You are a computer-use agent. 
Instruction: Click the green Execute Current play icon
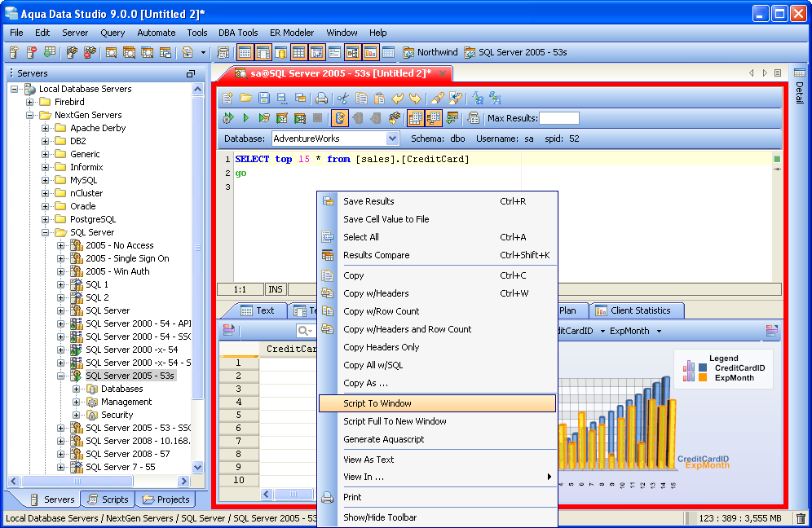click(245, 118)
